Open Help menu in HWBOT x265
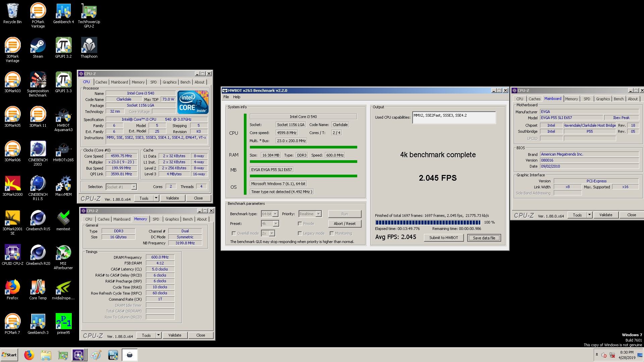 point(237,97)
